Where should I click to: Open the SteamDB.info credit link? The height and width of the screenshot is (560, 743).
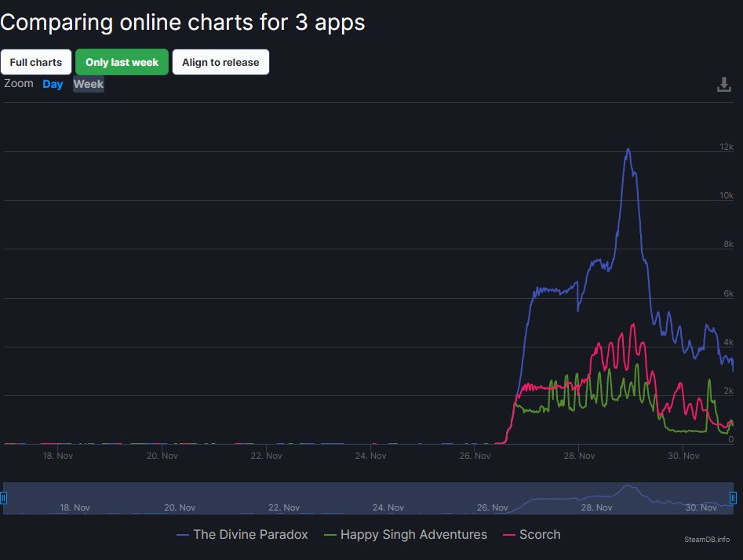coord(706,539)
